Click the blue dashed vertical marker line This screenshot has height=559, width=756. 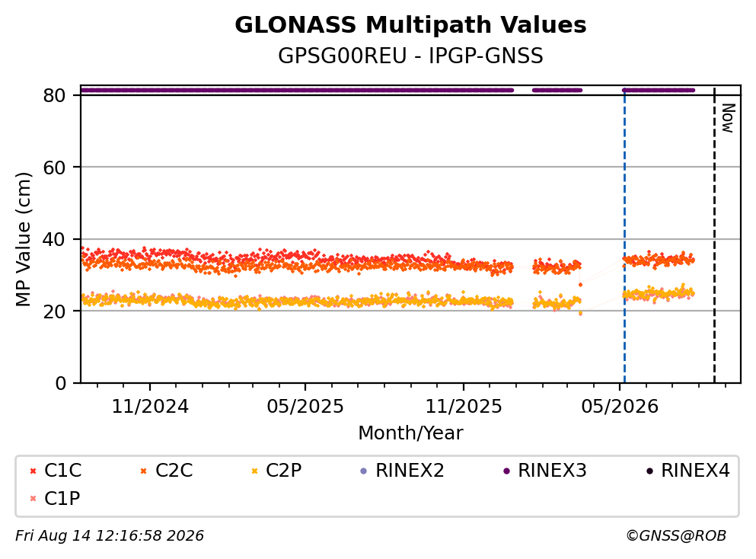pyautogui.click(x=624, y=236)
